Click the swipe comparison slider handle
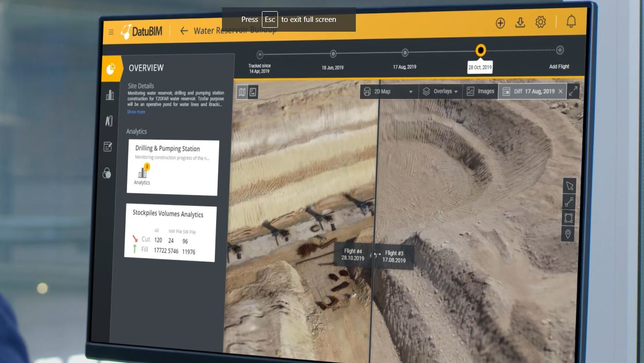The image size is (644, 363). pos(376,255)
